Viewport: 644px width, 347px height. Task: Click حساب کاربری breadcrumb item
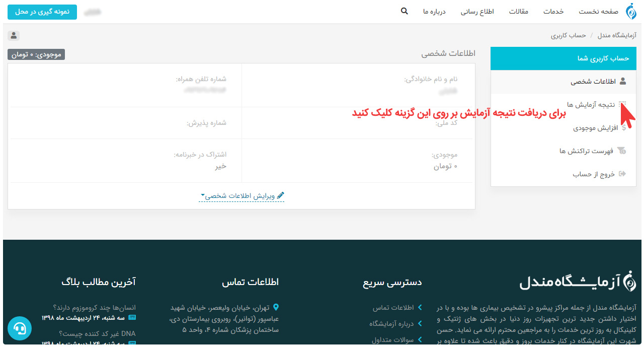coord(568,36)
